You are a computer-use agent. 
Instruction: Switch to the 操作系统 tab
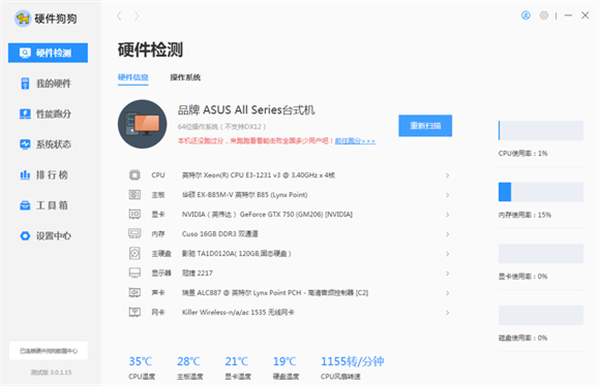pyautogui.click(x=185, y=77)
